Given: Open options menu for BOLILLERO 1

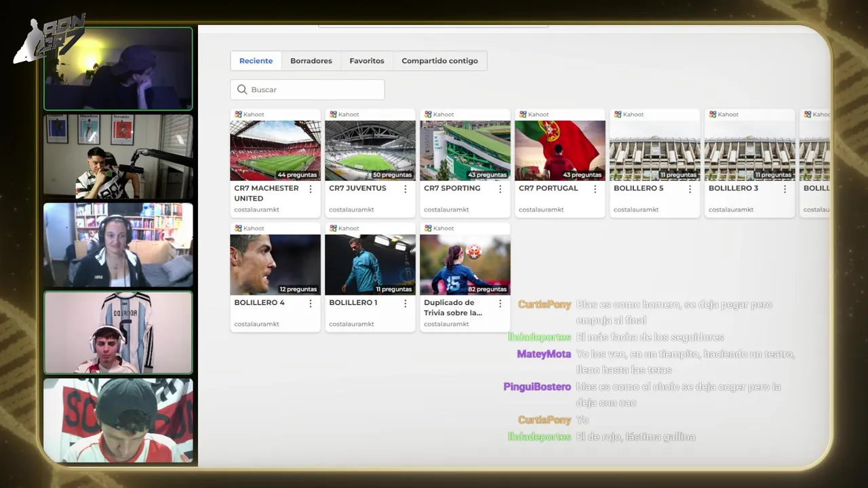Looking at the screenshot, I should pos(406,304).
